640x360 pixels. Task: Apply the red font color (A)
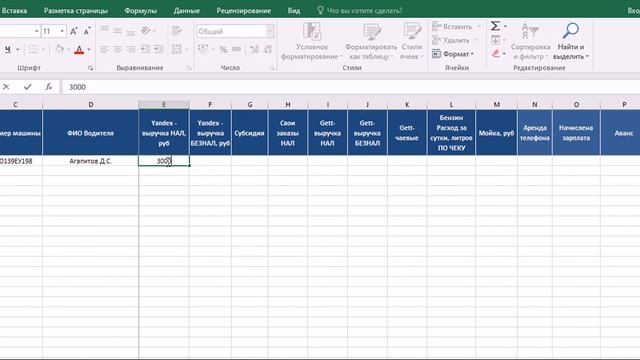(x=79, y=50)
